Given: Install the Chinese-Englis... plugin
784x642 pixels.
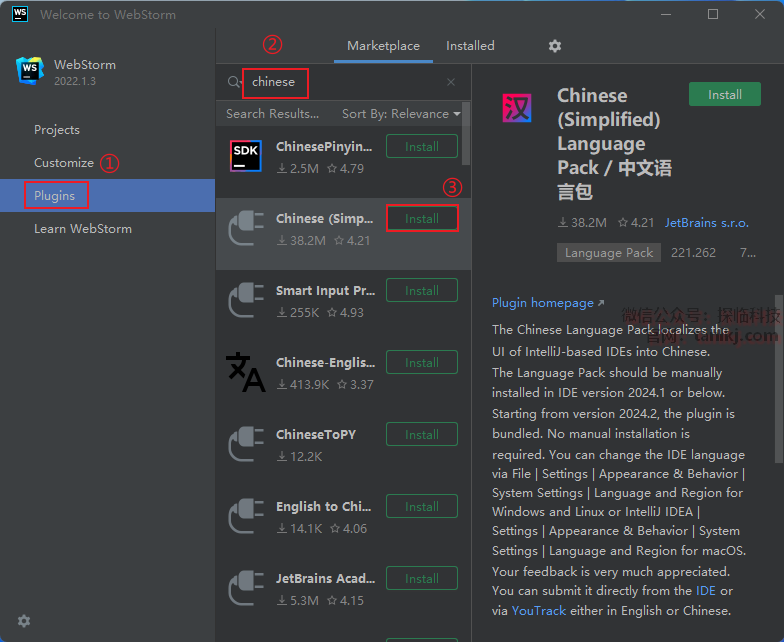Looking at the screenshot, I should point(422,362).
